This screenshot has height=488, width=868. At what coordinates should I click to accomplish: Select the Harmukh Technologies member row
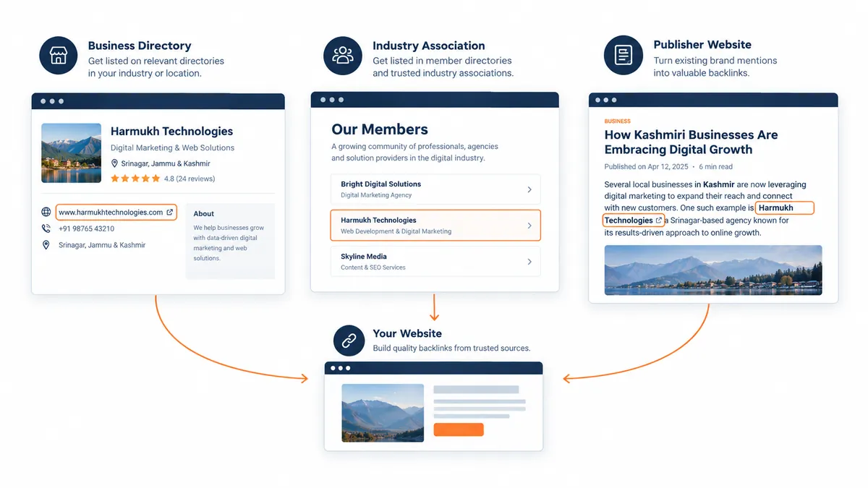(x=435, y=226)
